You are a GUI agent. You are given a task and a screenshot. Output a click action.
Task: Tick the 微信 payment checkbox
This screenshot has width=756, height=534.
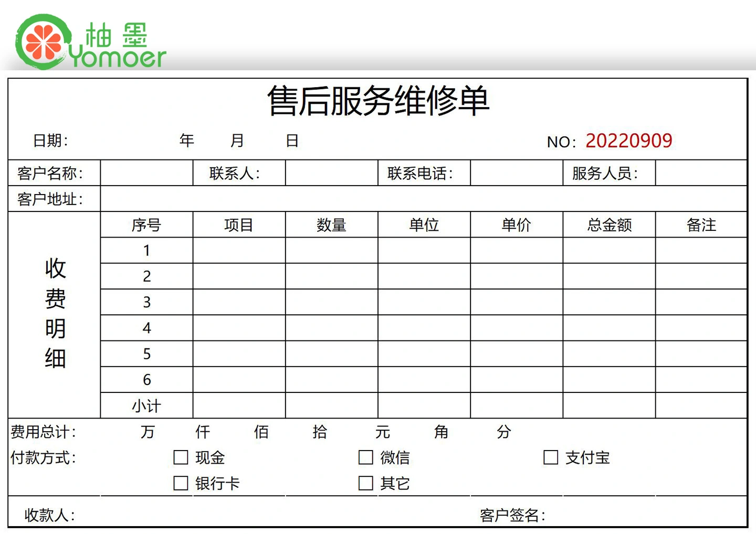click(x=365, y=457)
